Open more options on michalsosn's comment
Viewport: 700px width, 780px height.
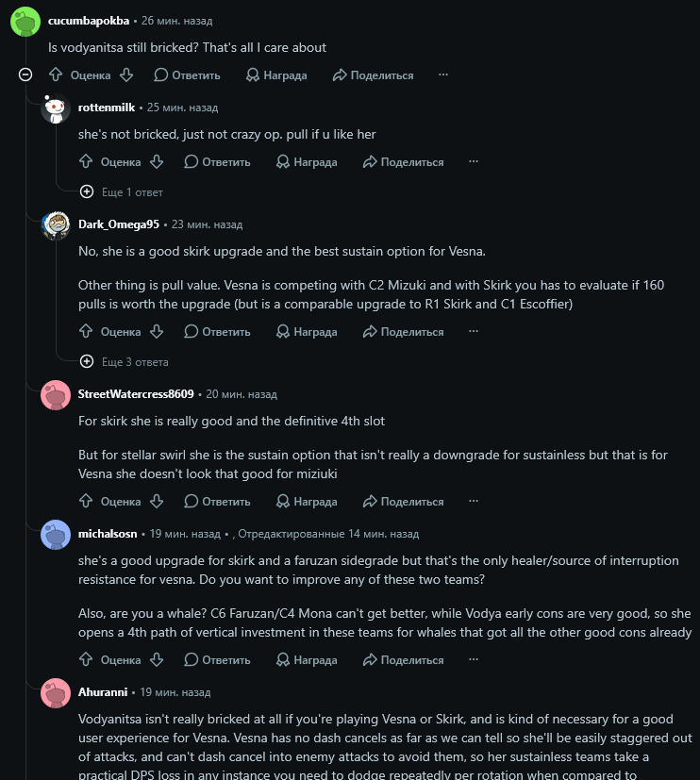click(474, 659)
